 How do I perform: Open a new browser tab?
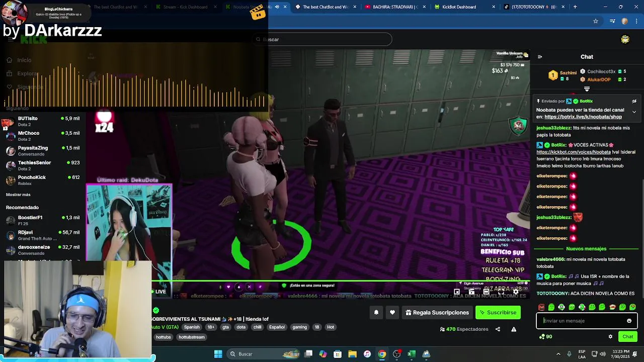pyautogui.click(x=575, y=7)
